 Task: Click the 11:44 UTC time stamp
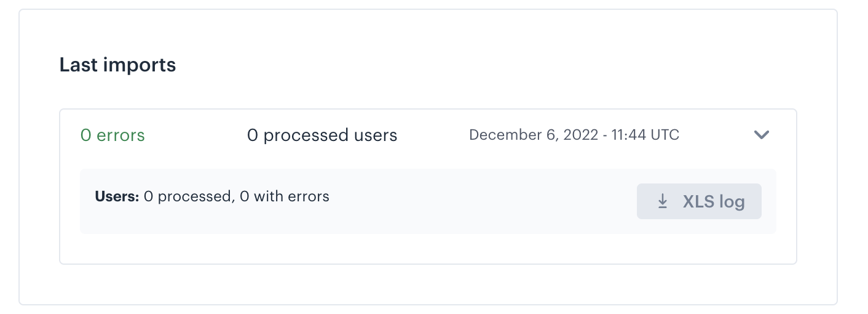pos(645,135)
